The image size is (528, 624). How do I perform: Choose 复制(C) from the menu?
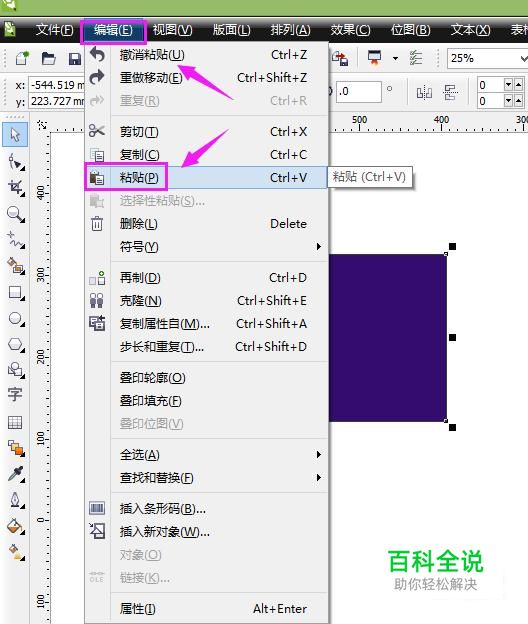[207, 155]
